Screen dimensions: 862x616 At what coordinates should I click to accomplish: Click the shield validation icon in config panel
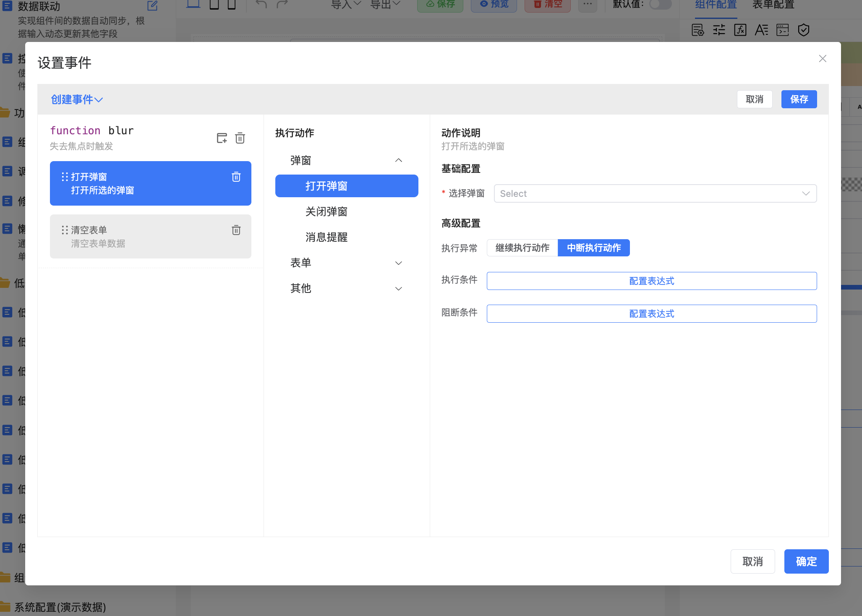pyautogui.click(x=803, y=30)
